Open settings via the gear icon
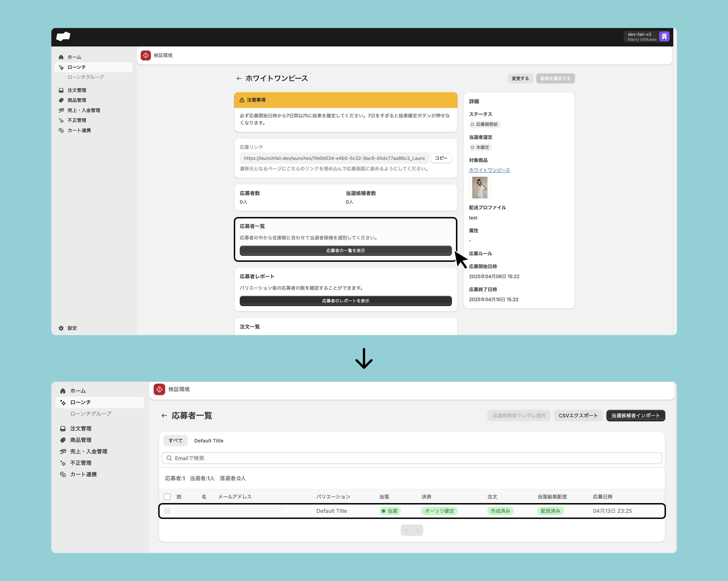Image resolution: width=728 pixels, height=581 pixels. pos(61,328)
